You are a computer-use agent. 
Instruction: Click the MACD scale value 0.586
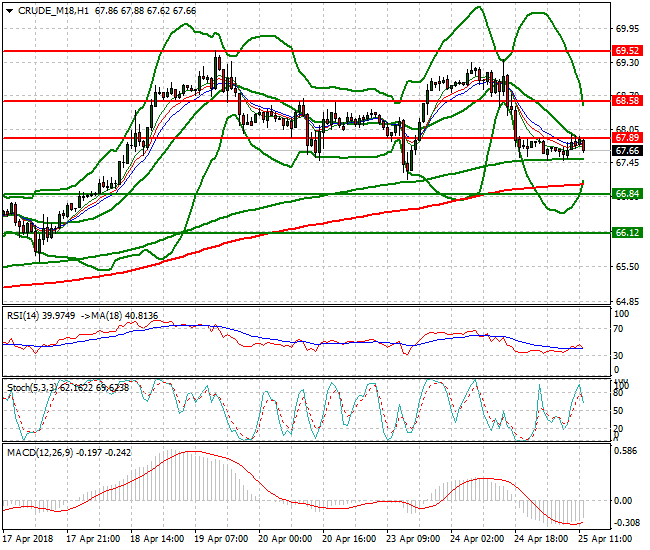[626, 451]
